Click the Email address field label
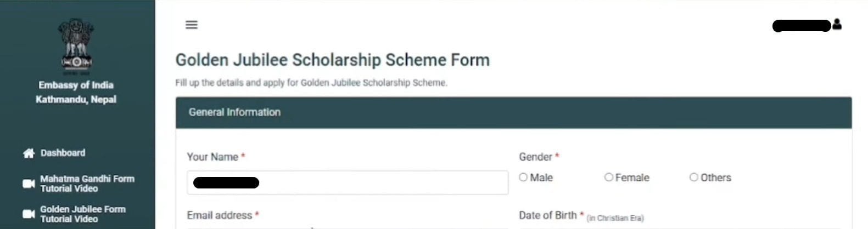This screenshot has height=229, width=868. [x=219, y=215]
